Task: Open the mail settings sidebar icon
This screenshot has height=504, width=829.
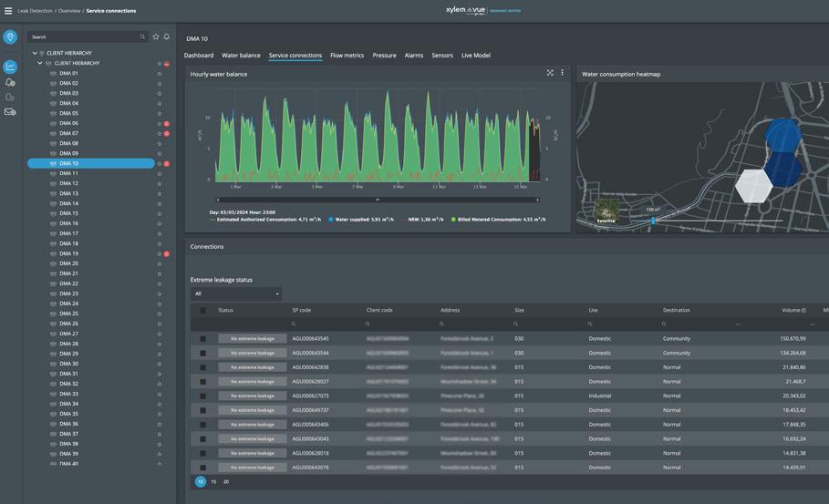Action: coord(10,112)
